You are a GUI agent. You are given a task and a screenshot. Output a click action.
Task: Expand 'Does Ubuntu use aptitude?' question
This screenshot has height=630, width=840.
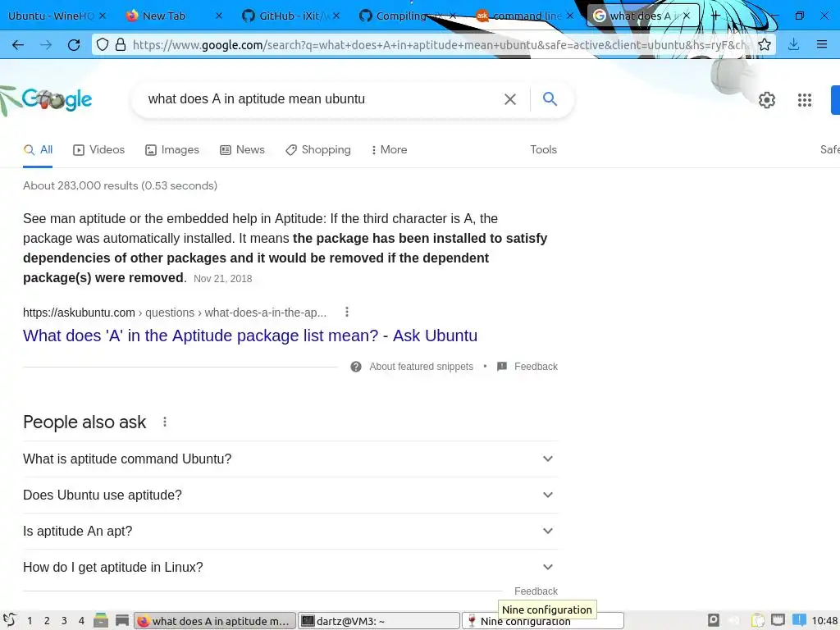pos(290,495)
